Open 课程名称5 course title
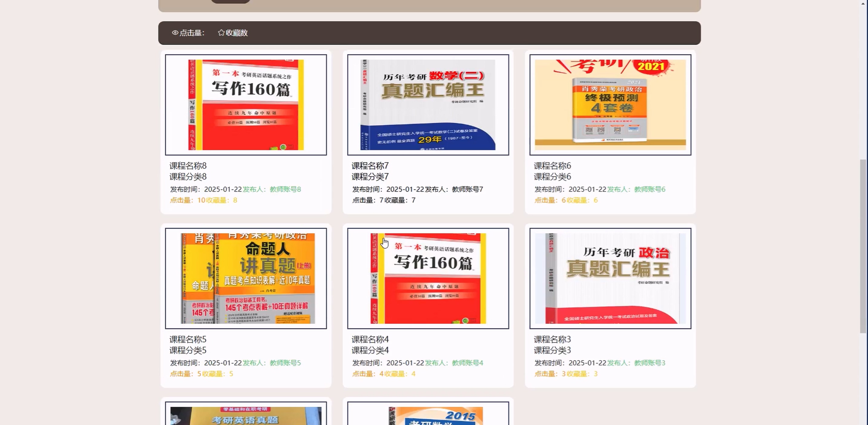 pos(188,339)
